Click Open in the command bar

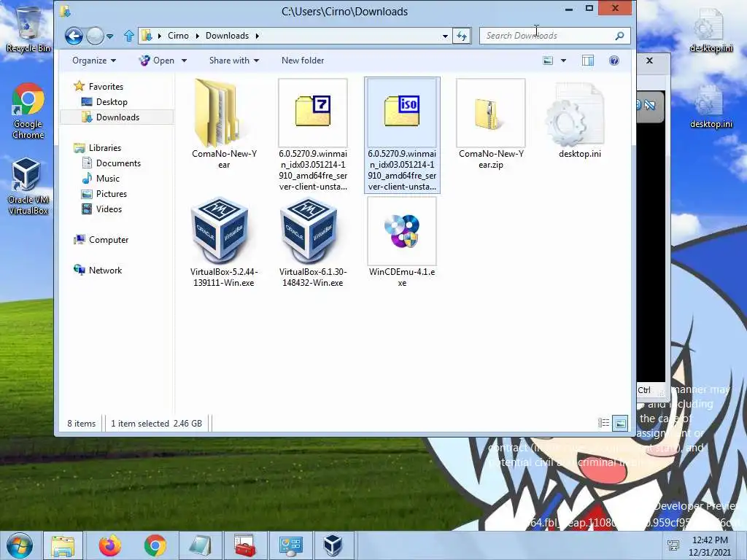[x=158, y=61]
